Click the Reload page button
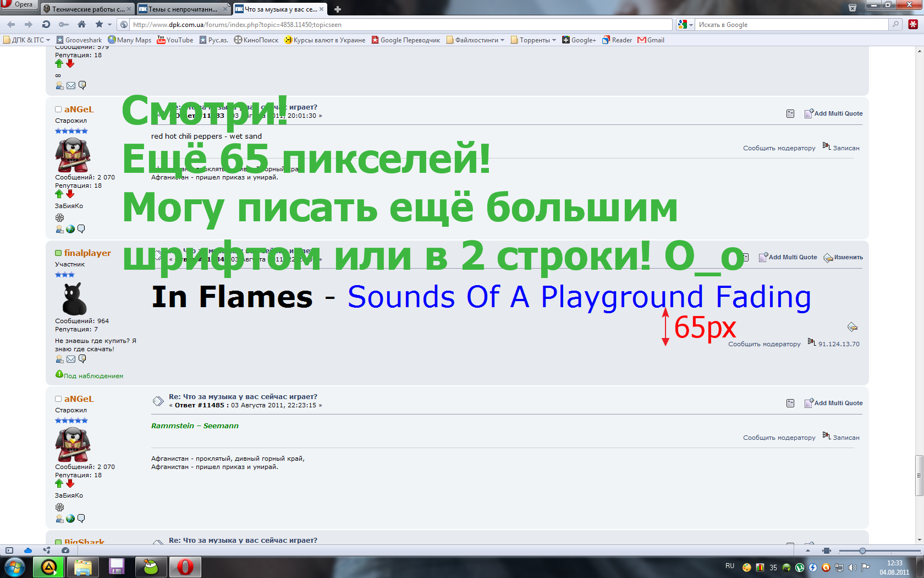This screenshot has width=924, height=578. [46, 24]
